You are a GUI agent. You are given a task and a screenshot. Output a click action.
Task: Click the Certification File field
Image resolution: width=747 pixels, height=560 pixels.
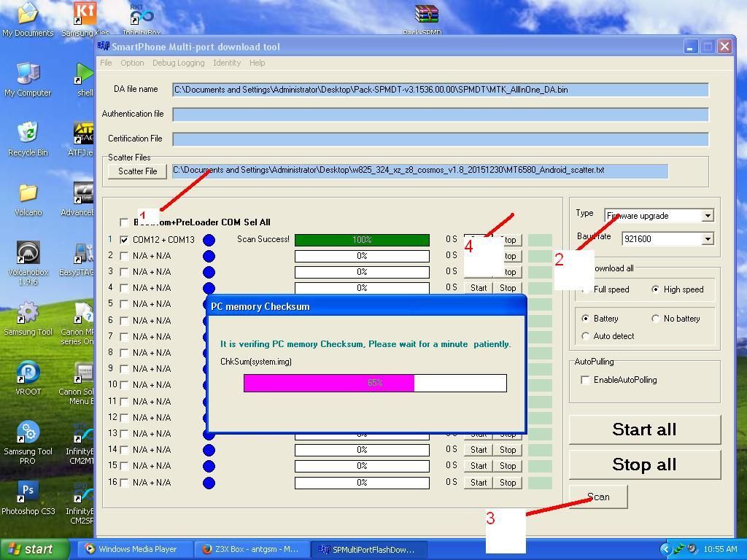point(440,139)
